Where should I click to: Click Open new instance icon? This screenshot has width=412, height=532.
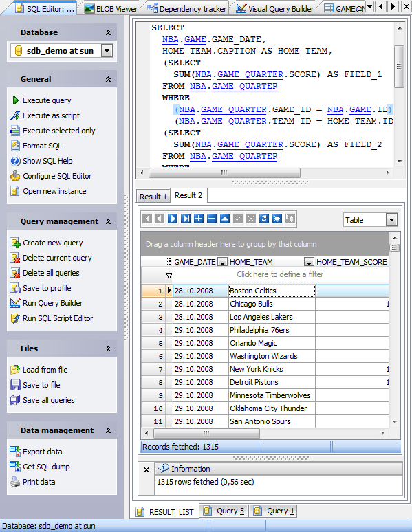(x=15, y=191)
